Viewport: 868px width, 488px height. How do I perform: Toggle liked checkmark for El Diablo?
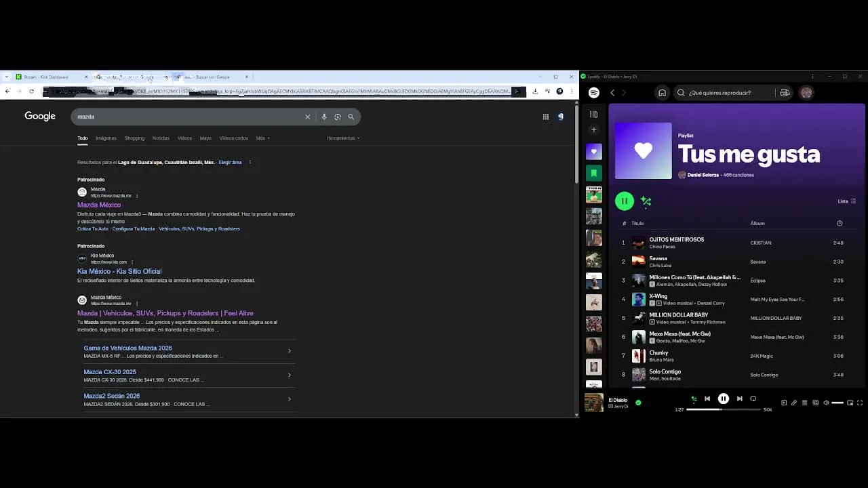pyautogui.click(x=638, y=403)
